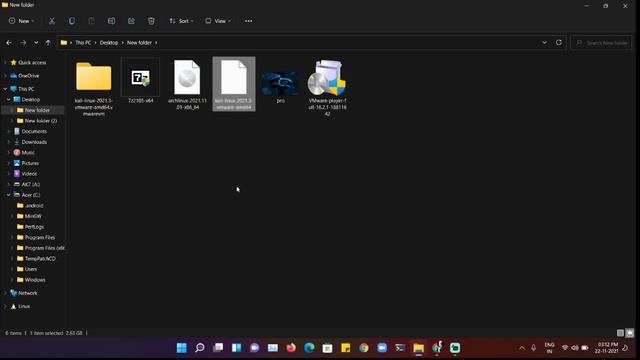This screenshot has height=360, width=640.
Task: Select the 7z2105-x64 installer file
Action: pos(140,81)
